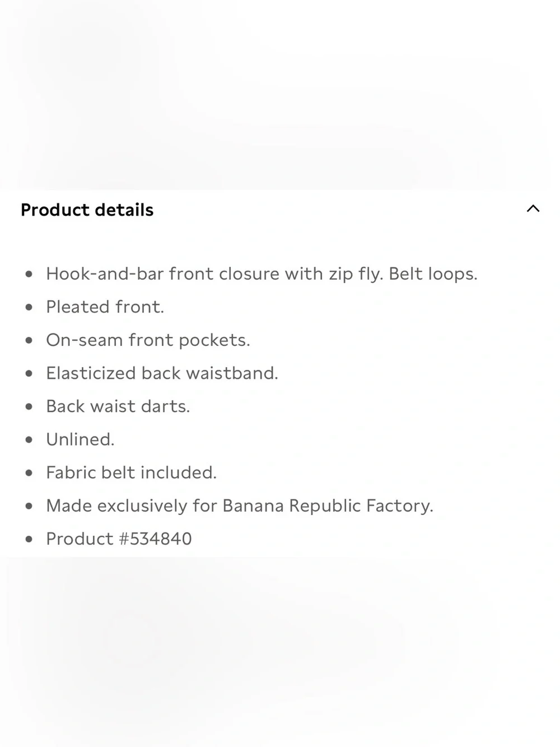The image size is (560, 747).
Task: Click the Made exclusively for text
Action: (132, 505)
